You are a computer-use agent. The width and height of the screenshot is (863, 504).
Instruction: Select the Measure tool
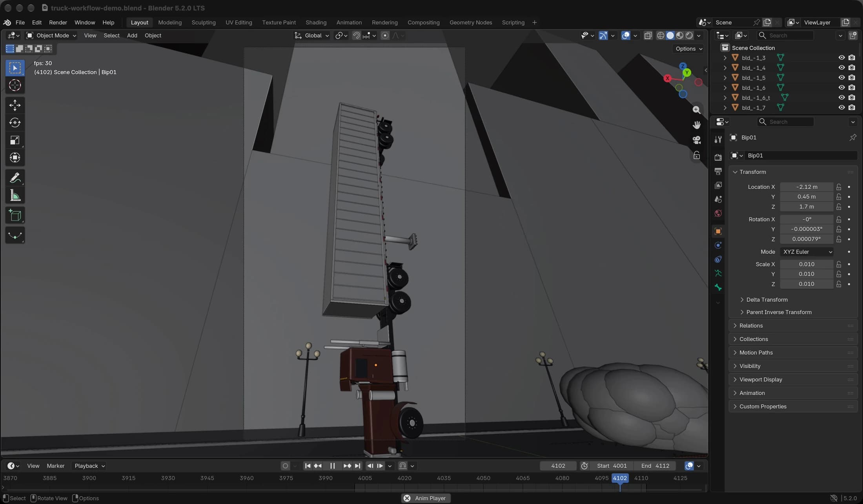coord(15,195)
